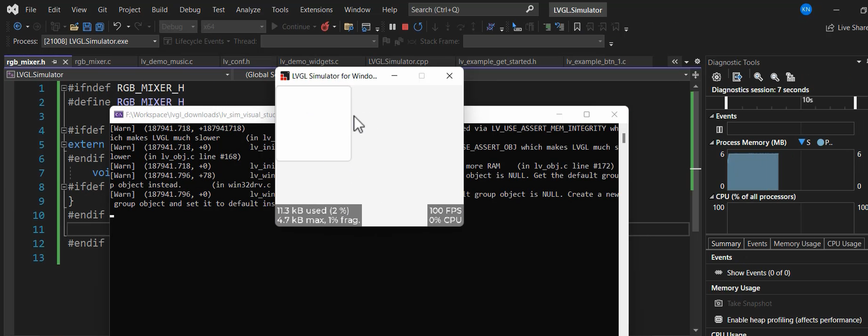868x336 pixels.
Task: Click Show Events (0 of 0) link
Action: 758,273
